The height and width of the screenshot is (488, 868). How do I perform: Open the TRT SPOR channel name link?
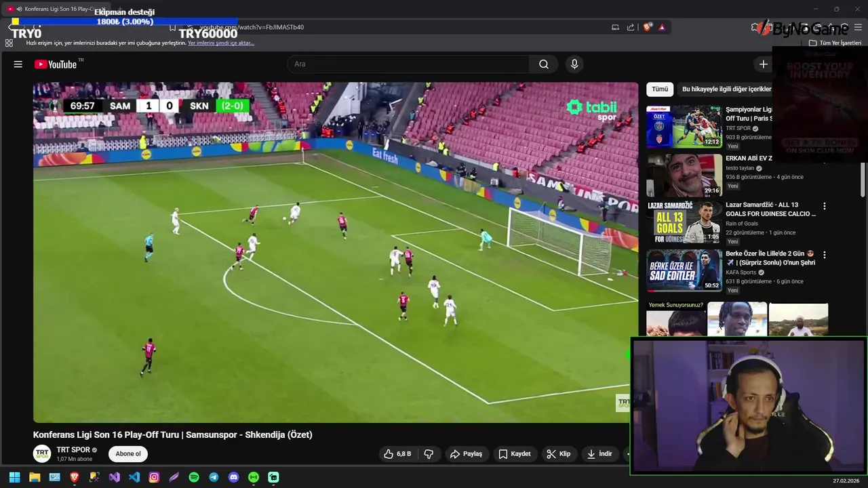point(73,450)
